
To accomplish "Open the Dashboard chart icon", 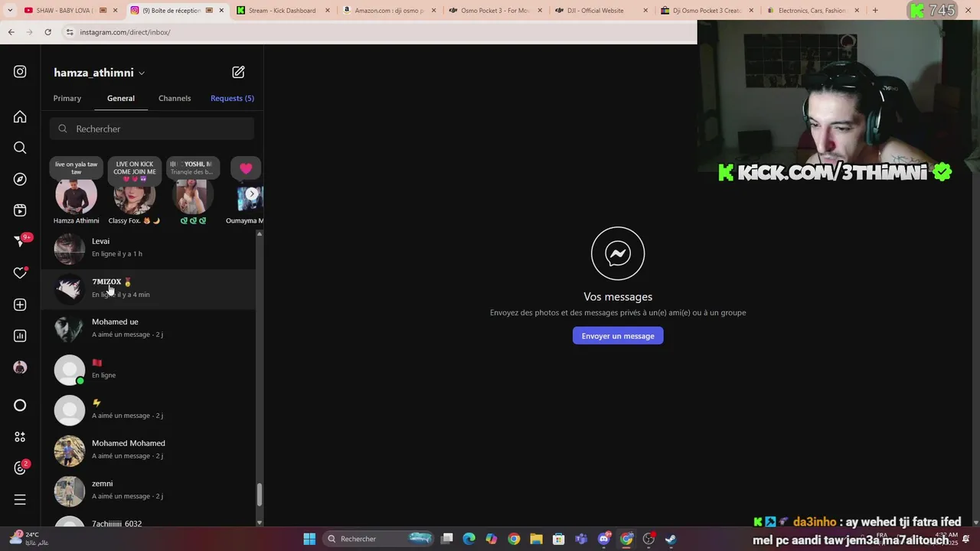I will pos(20,336).
